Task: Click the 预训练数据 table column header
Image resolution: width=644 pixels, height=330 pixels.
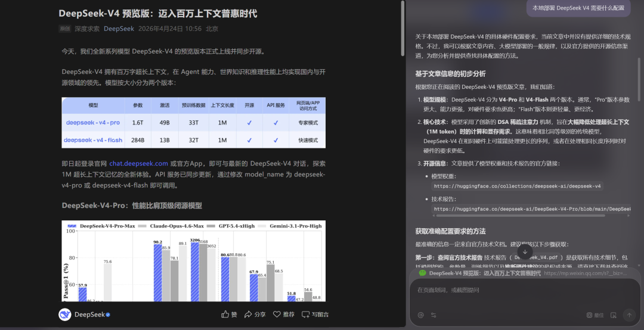Action: [x=193, y=105]
